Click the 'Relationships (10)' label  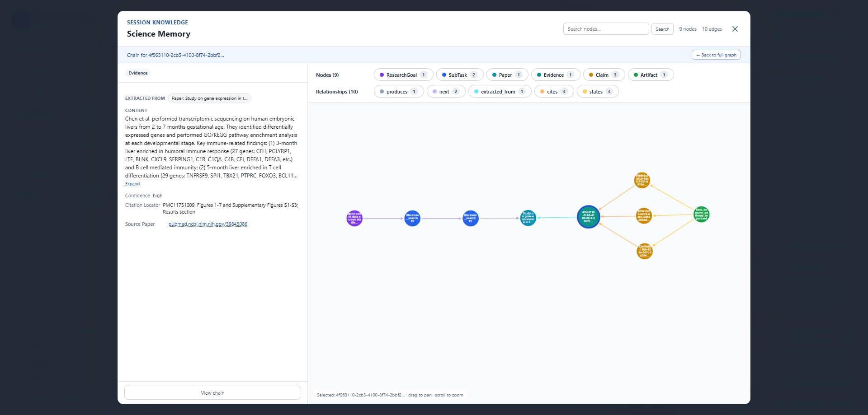coord(337,92)
